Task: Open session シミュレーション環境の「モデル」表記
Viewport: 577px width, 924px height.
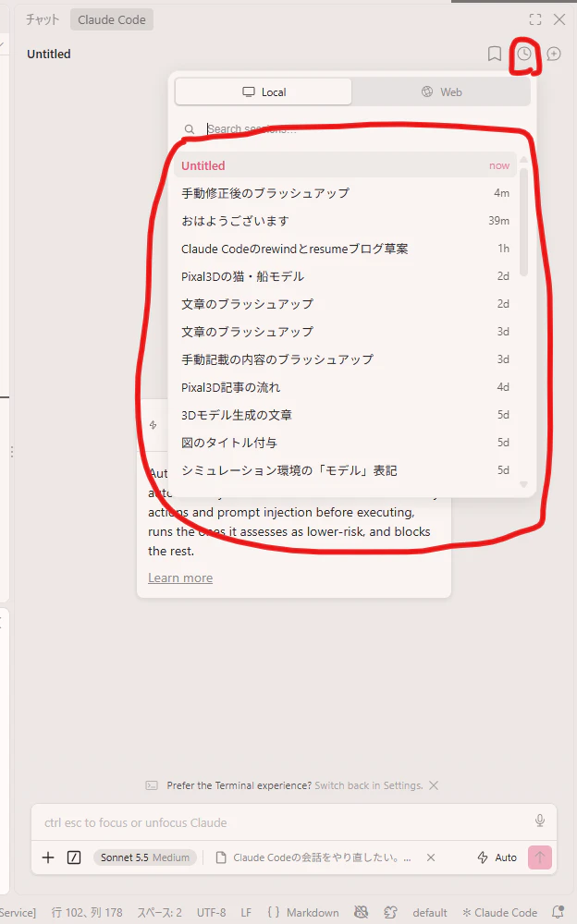Action: tap(345, 470)
